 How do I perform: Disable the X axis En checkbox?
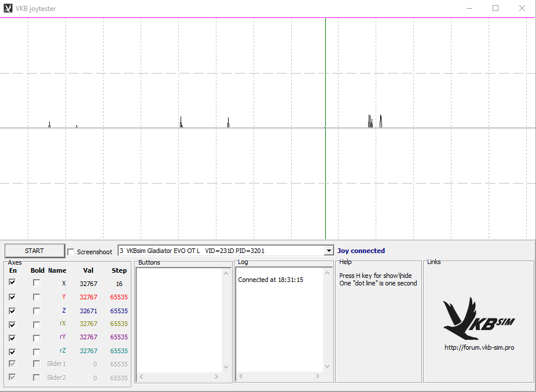12,283
